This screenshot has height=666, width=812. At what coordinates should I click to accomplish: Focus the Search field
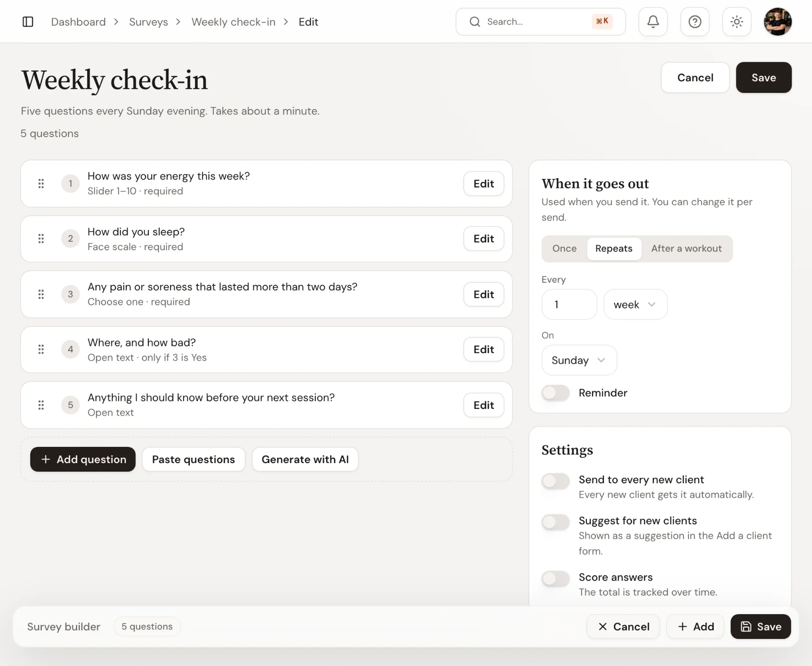[x=540, y=22]
